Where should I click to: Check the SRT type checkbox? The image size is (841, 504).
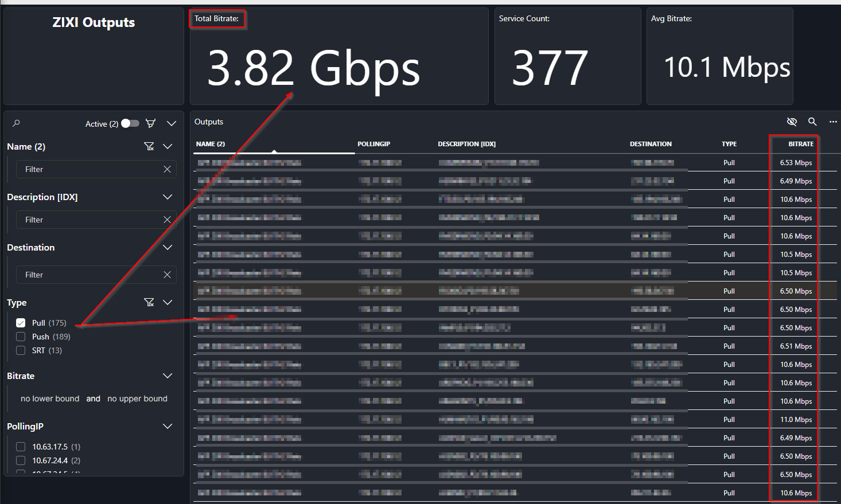[21, 350]
